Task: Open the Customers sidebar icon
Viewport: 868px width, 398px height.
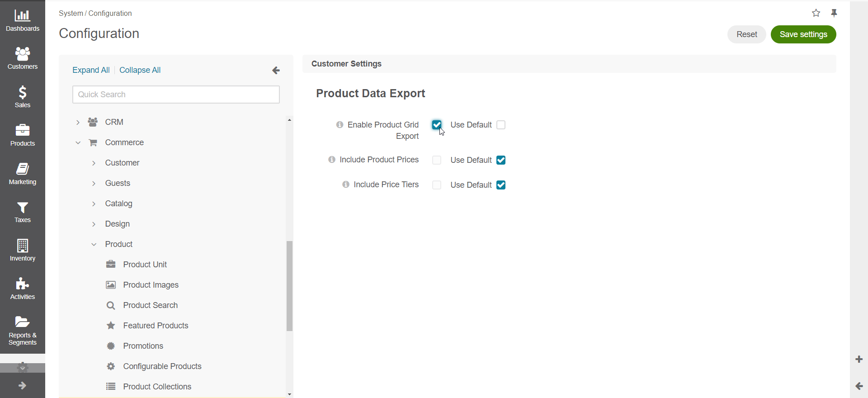Action: tap(22, 54)
